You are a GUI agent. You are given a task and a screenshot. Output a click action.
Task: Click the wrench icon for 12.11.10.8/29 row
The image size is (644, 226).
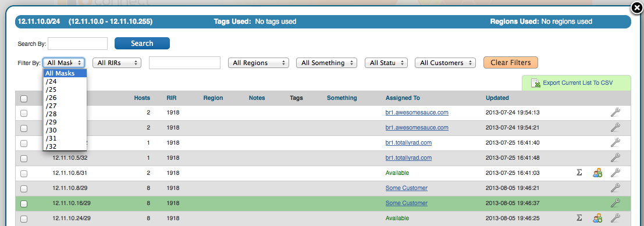[x=615, y=188]
